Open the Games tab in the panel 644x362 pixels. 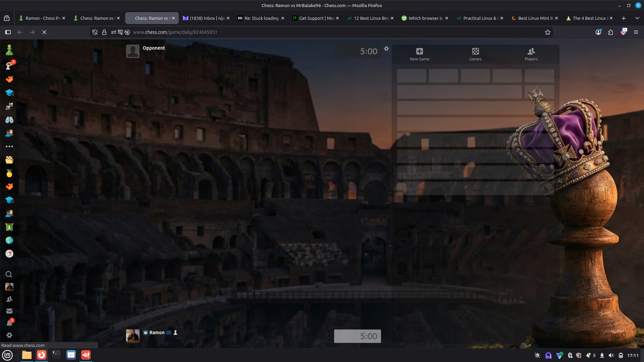point(475,54)
